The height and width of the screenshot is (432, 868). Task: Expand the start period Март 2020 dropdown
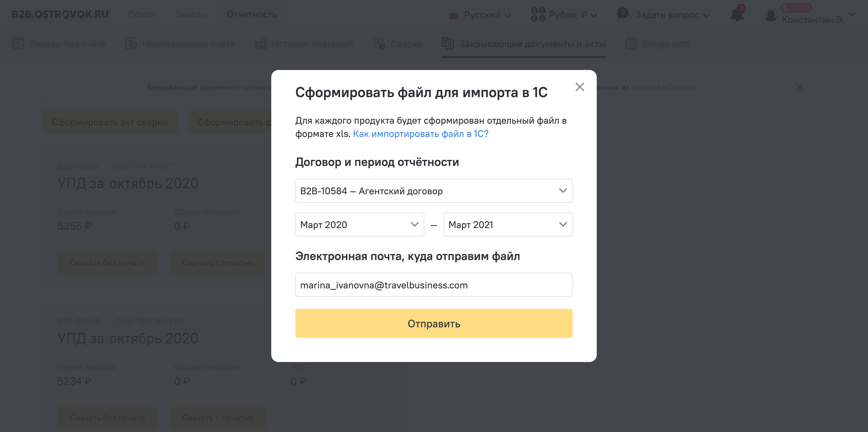(360, 225)
